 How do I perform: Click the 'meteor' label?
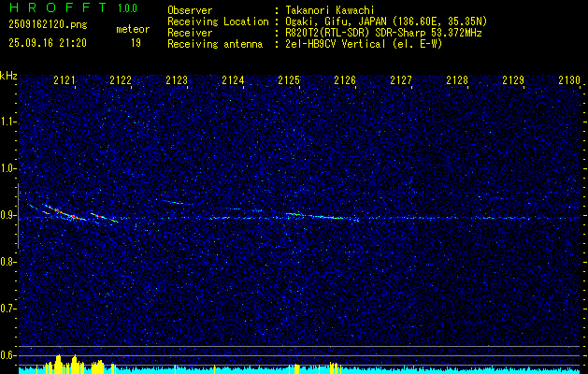[x=133, y=29]
